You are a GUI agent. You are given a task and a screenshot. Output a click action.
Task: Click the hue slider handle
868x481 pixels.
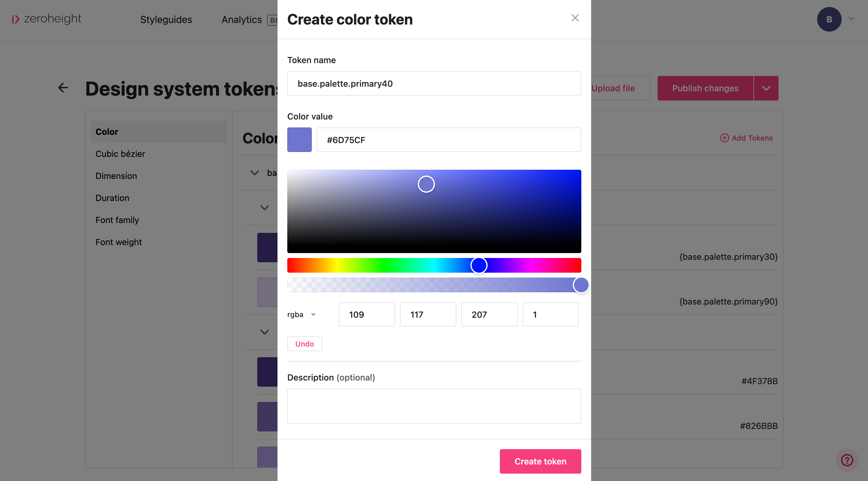click(x=479, y=265)
